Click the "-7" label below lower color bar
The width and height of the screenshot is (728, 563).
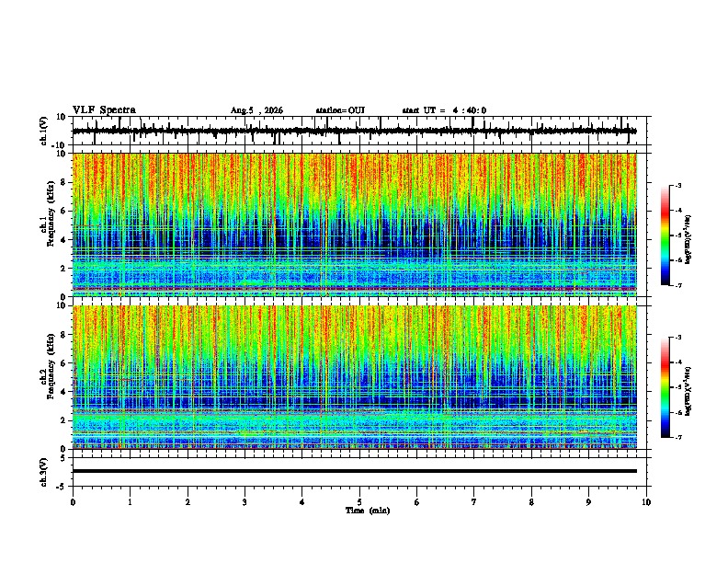click(x=677, y=438)
